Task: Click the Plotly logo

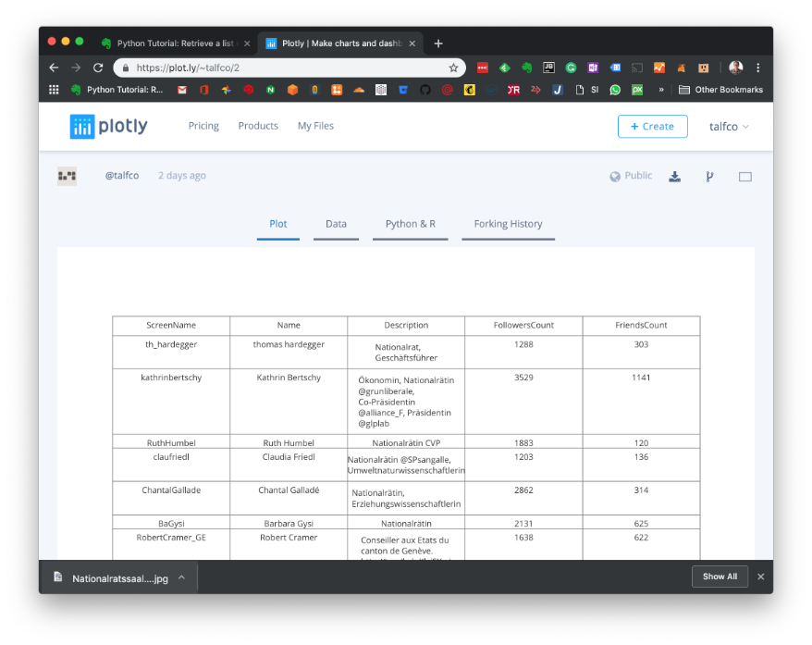Action: pos(108,127)
